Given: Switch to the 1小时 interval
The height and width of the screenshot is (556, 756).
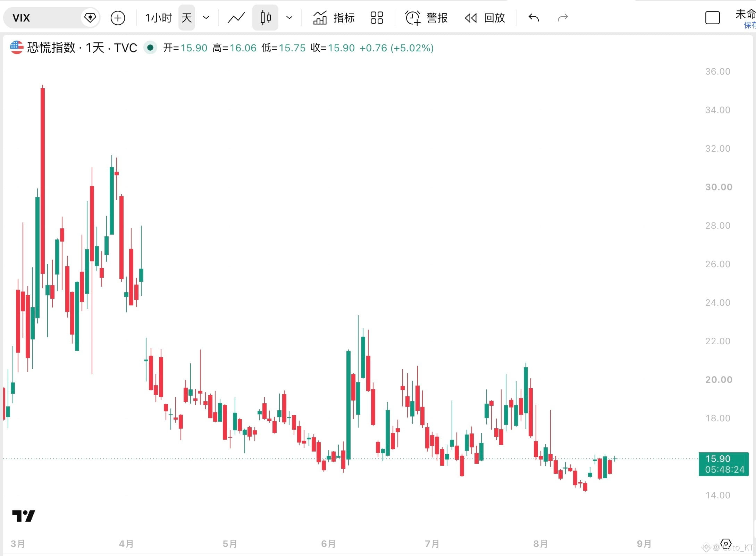Looking at the screenshot, I should 159,18.
